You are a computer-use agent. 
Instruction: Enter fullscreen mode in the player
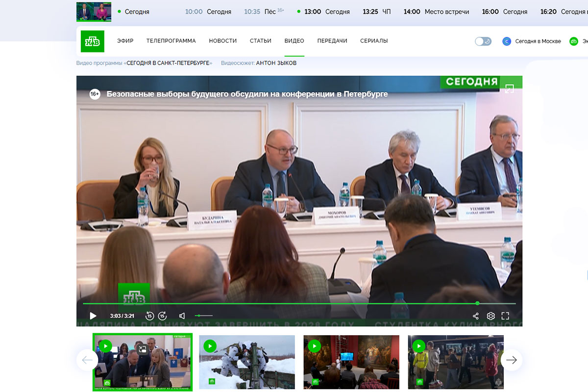point(505,316)
